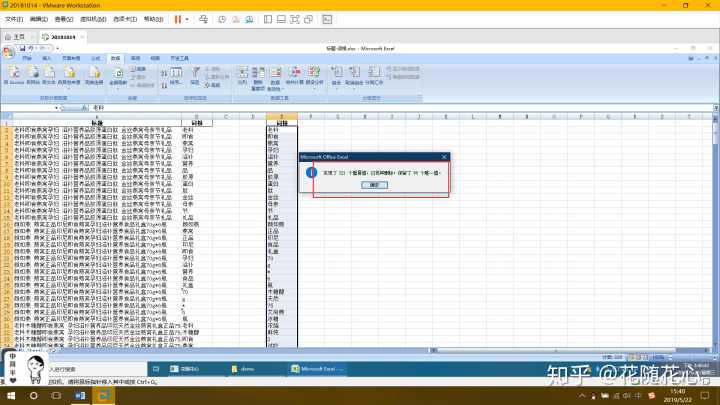Click the revert to snapshot icon in VMware
This screenshot has width=720, height=405.
(236, 19)
